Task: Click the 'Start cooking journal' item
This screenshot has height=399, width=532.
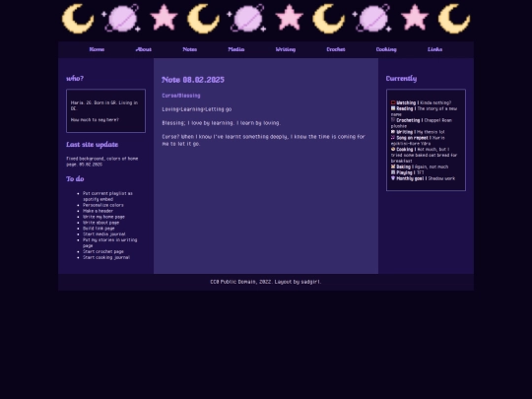Action: click(106, 257)
